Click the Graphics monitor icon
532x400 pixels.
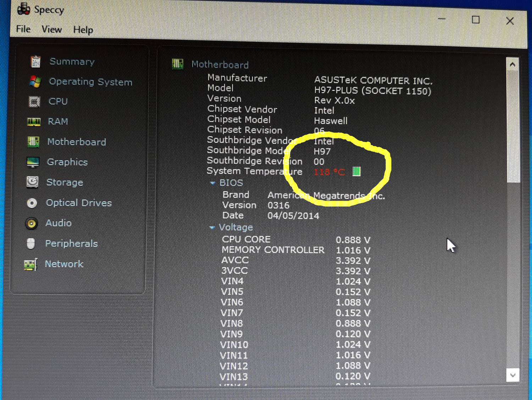click(33, 162)
